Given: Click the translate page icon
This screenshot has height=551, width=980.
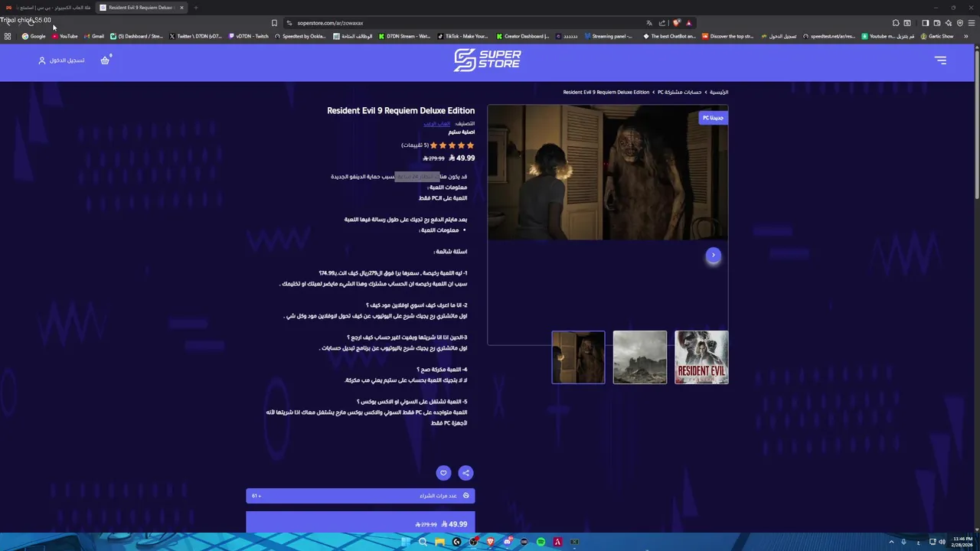Looking at the screenshot, I should pyautogui.click(x=649, y=23).
